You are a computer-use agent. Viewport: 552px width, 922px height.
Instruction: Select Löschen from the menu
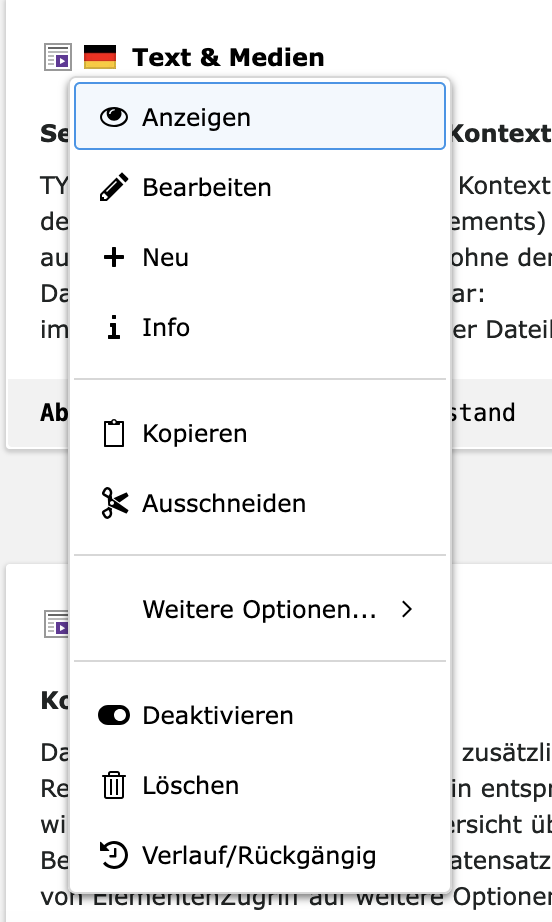tap(260, 786)
